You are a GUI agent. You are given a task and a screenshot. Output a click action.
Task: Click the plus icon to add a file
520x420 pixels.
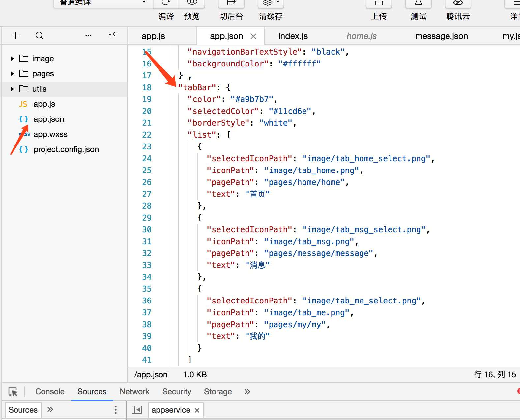pos(15,36)
